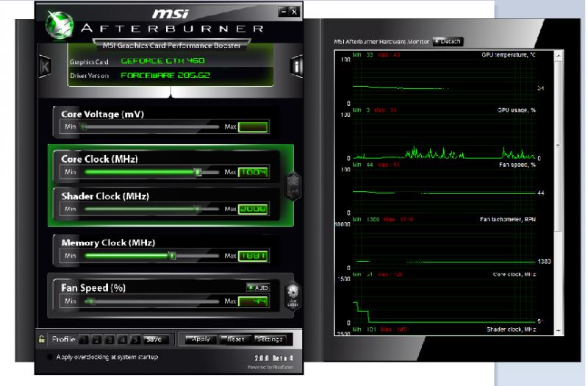Open the Settings button
This screenshot has height=386, width=588.
coord(270,339)
